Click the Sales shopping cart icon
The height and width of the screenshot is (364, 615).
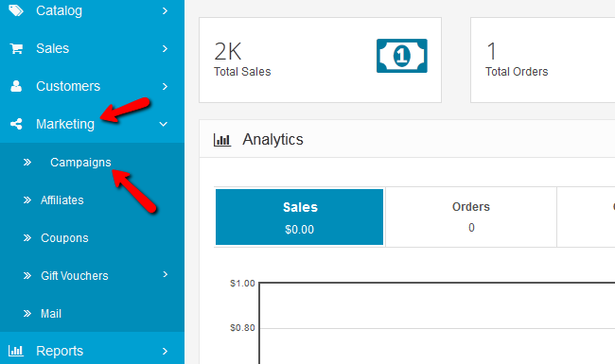coord(16,48)
